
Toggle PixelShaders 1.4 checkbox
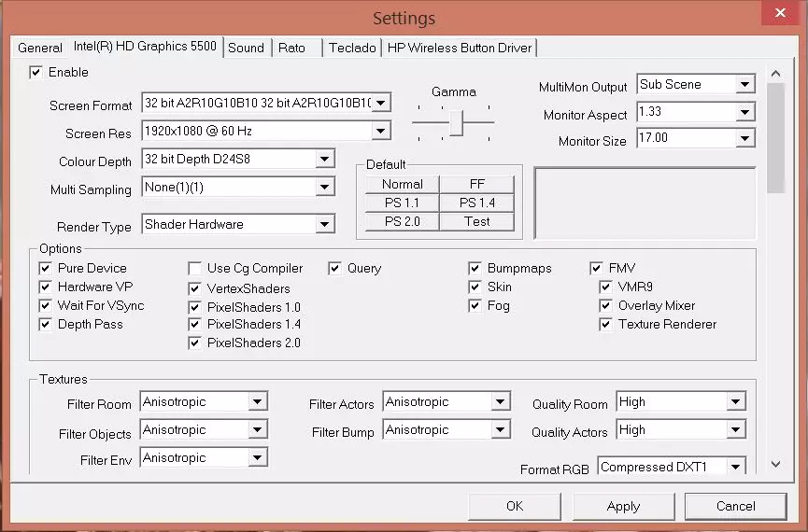pos(195,325)
